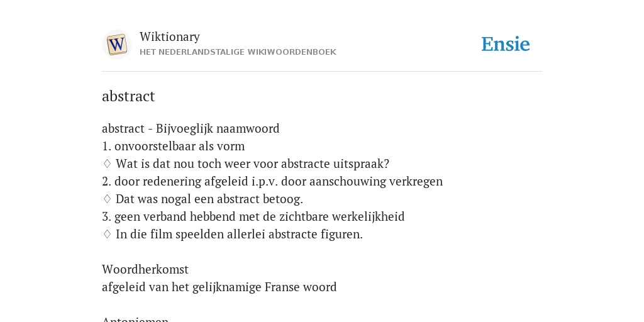Click the abstract heading
644x322 pixels.
click(x=128, y=96)
